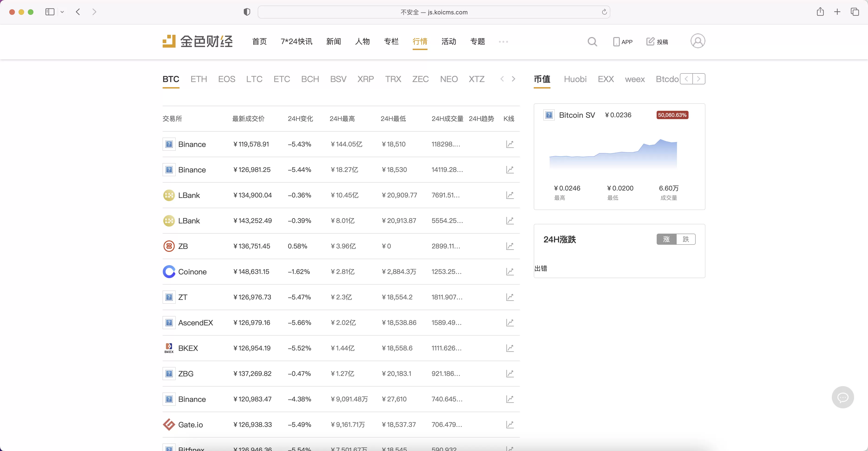Open K-line chart for Binance ¥119,578.91 row
The width and height of the screenshot is (868, 451).
[510, 144]
